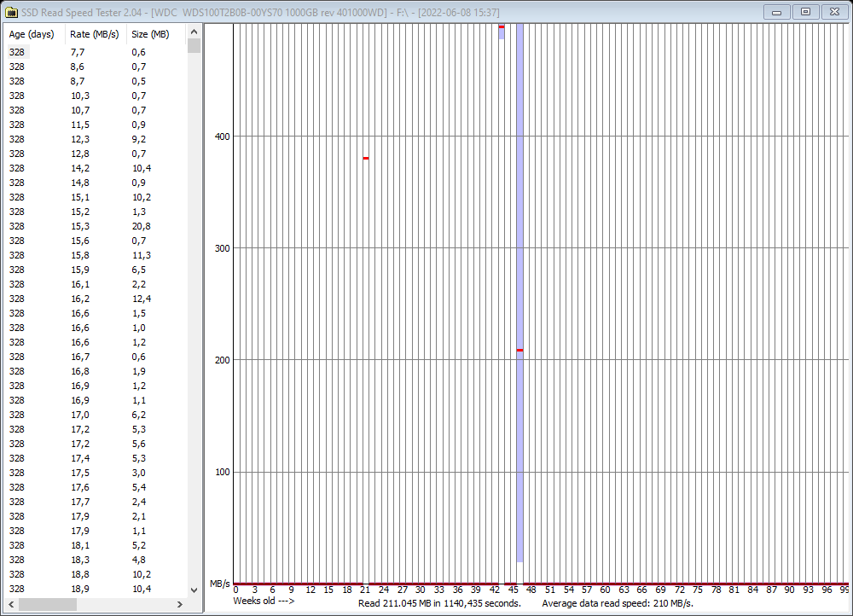Image resolution: width=853 pixels, height=616 pixels.
Task: Select the row with rate 15,6
Action: click(96, 241)
